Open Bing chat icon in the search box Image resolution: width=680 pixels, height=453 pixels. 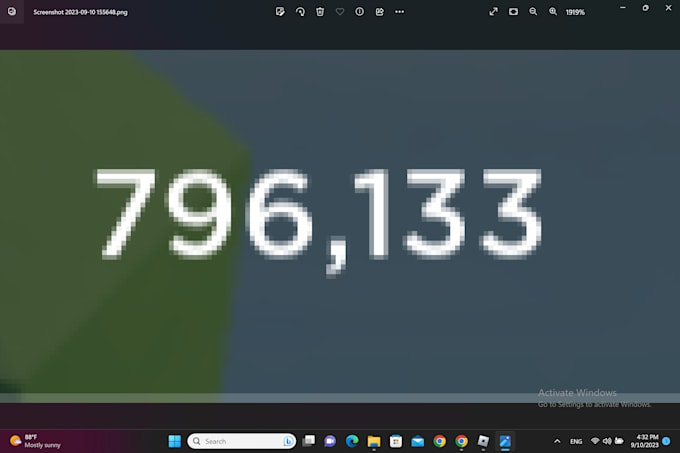[x=288, y=441]
